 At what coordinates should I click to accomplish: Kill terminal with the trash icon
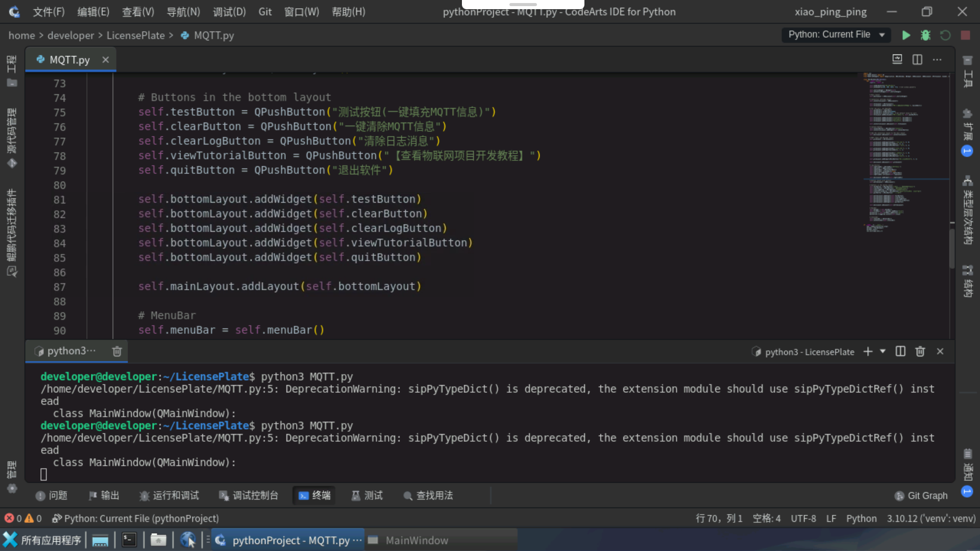pos(920,352)
